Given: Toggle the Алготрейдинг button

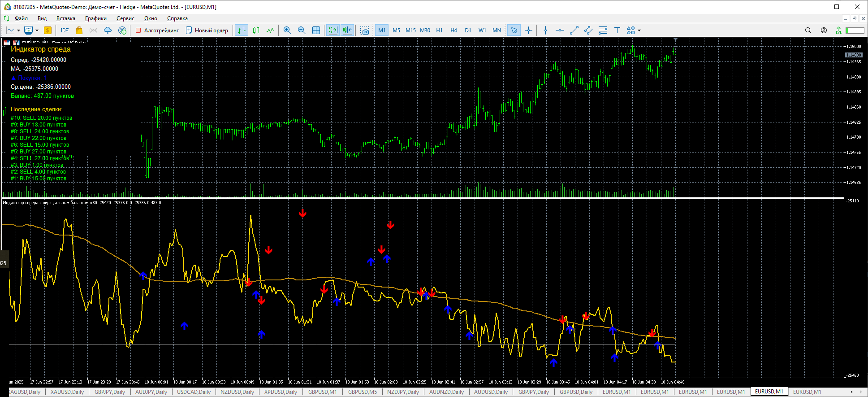Looking at the screenshot, I should coord(157,31).
